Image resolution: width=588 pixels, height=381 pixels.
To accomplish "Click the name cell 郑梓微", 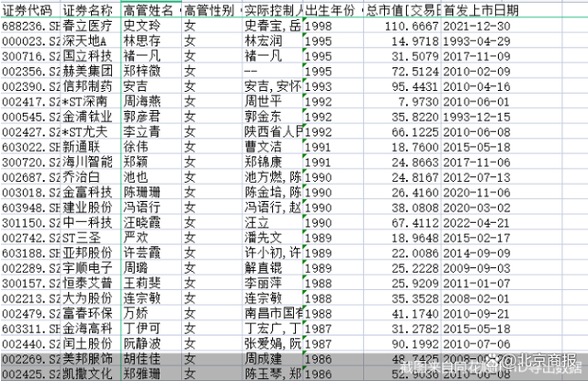I will tap(151, 72).
